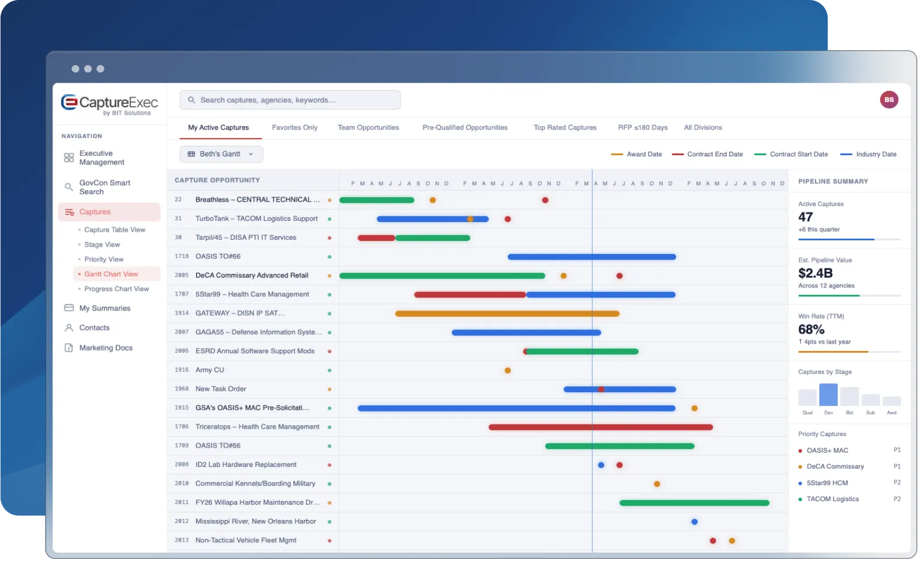Click blue Mississippi River New Orleans milestone dot
The image size is (924, 568).
pos(694,522)
